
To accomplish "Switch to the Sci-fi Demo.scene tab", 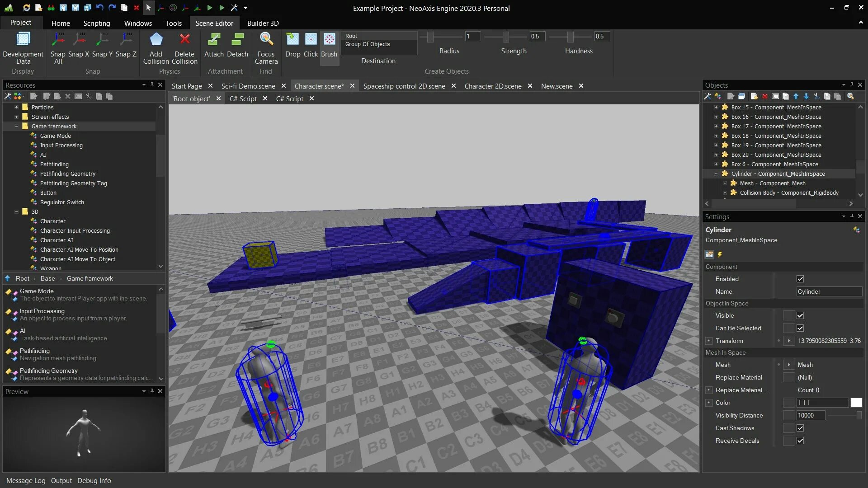I will pyautogui.click(x=248, y=86).
